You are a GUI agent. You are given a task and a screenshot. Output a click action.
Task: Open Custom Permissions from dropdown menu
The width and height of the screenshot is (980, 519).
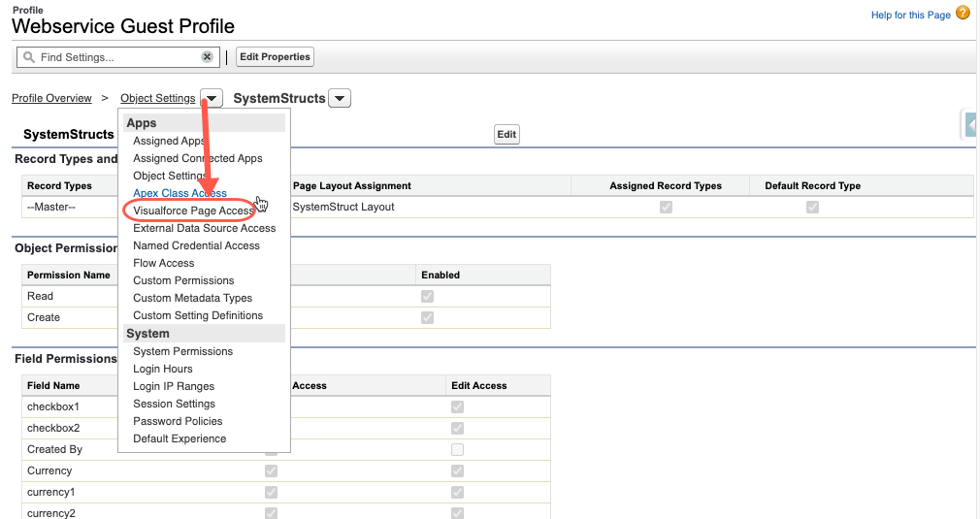(x=183, y=280)
